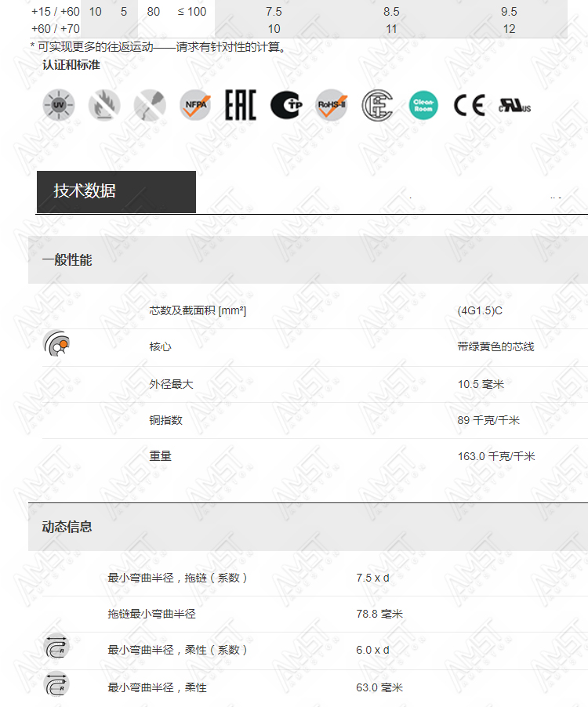Click the 拖链最小弯曲半径 label
This screenshot has height=707, width=588.
(x=151, y=614)
